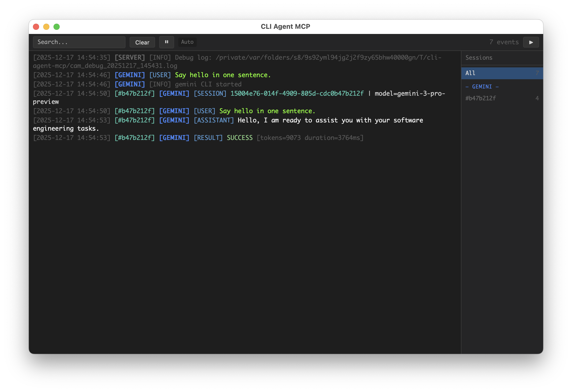The width and height of the screenshot is (572, 392).
Task: Click the first [GEMINI] tag
Action: (x=130, y=75)
